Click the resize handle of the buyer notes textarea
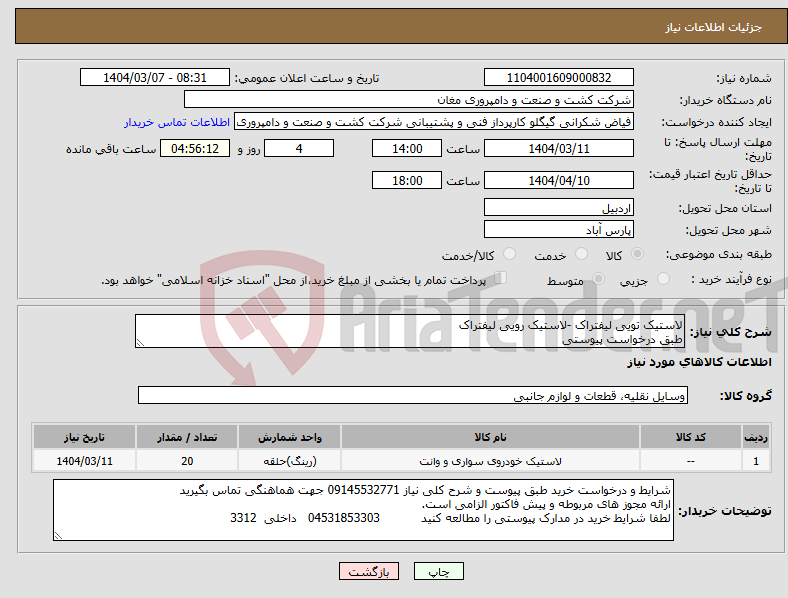Image resolution: width=788 pixels, height=598 pixels. [x=58, y=536]
